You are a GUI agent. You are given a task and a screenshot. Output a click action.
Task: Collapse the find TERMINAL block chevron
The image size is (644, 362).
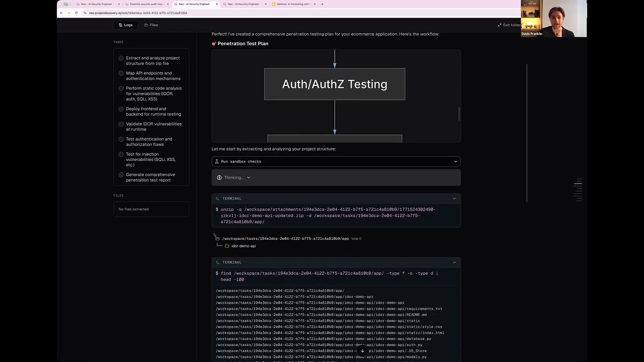[454, 262]
